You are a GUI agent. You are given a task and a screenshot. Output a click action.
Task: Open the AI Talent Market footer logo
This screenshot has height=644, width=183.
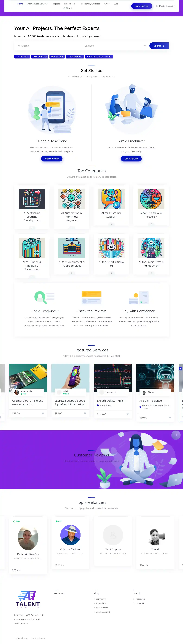[x=28, y=600]
